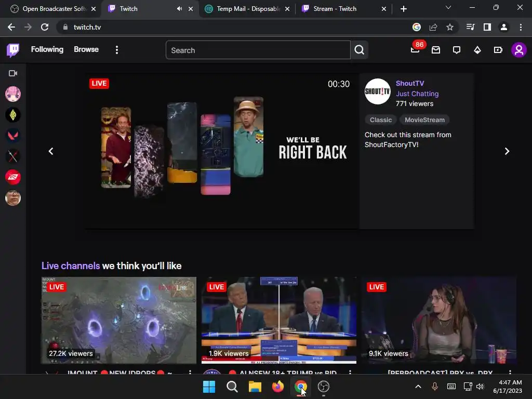Screen dimensions: 532x399
Task: Open the Just Chatting category link
Action: (x=417, y=94)
